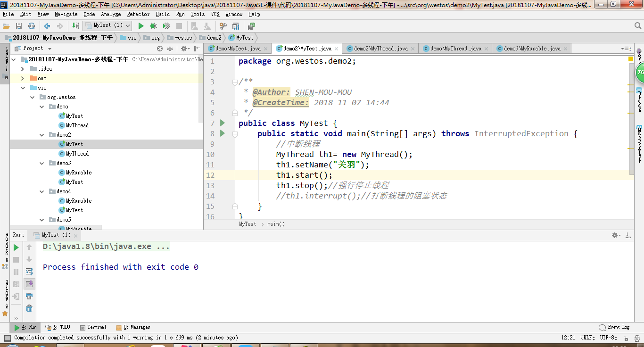The width and height of the screenshot is (644, 347).
Task: Open the MyTest (1) run configuration dropdown
Action: pyautogui.click(x=107, y=25)
